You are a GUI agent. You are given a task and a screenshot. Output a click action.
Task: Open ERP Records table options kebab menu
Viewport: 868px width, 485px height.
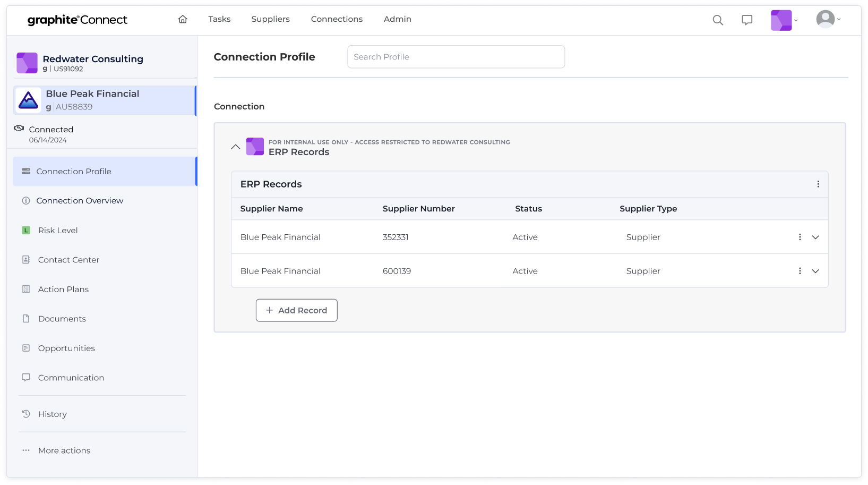click(x=818, y=184)
